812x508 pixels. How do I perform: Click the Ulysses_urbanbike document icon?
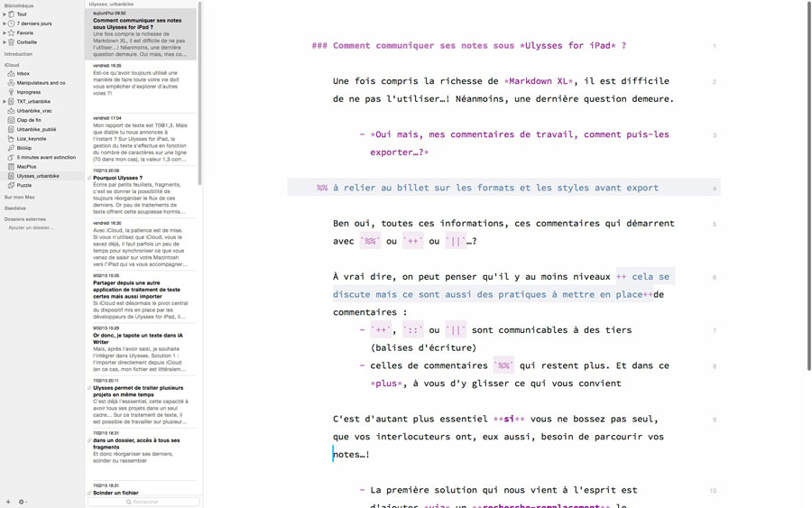11,176
